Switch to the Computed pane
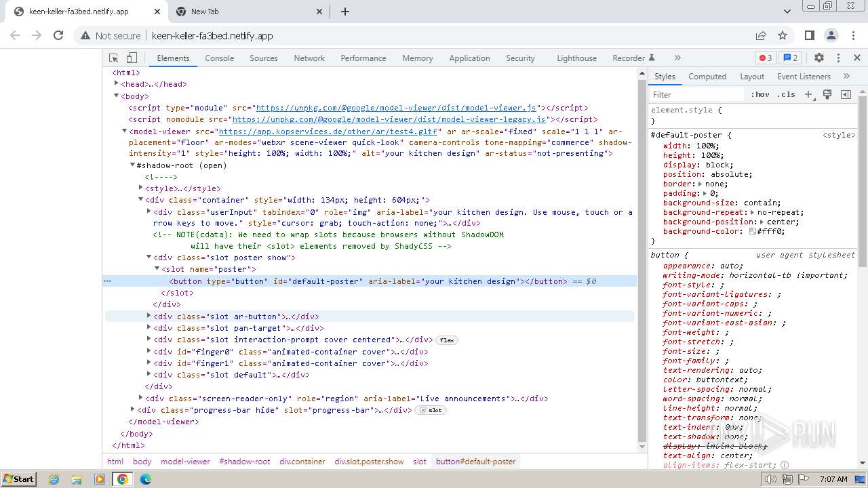The height and width of the screenshot is (488, 868). tap(707, 77)
